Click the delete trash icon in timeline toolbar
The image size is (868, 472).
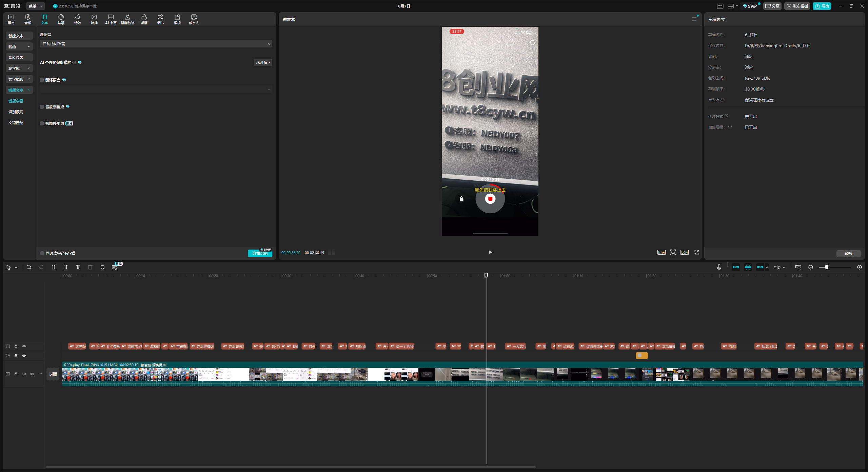pos(90,267)
